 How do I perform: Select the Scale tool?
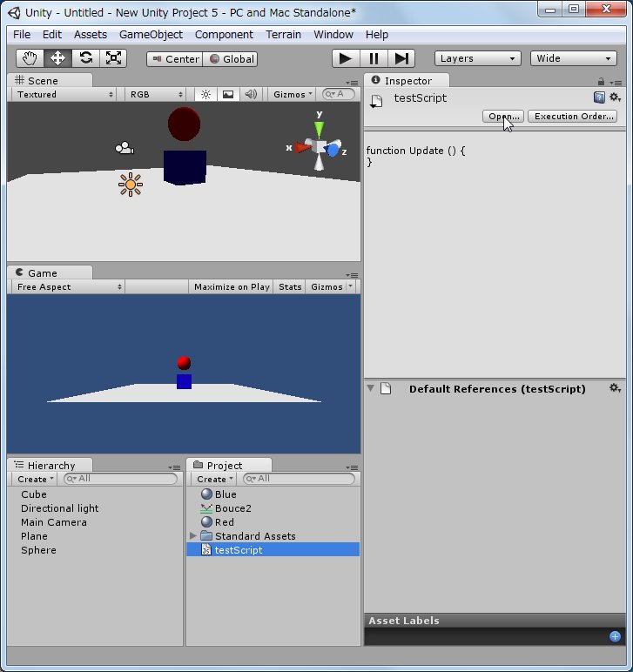coord(113,58)
